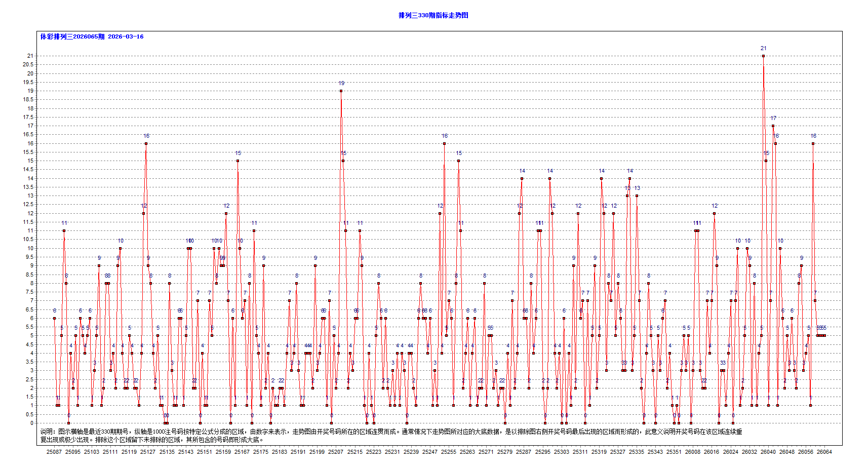Click the x-axis period label 25303
The width and height of the screenshot is (868, 469).
tap(561, 452)
